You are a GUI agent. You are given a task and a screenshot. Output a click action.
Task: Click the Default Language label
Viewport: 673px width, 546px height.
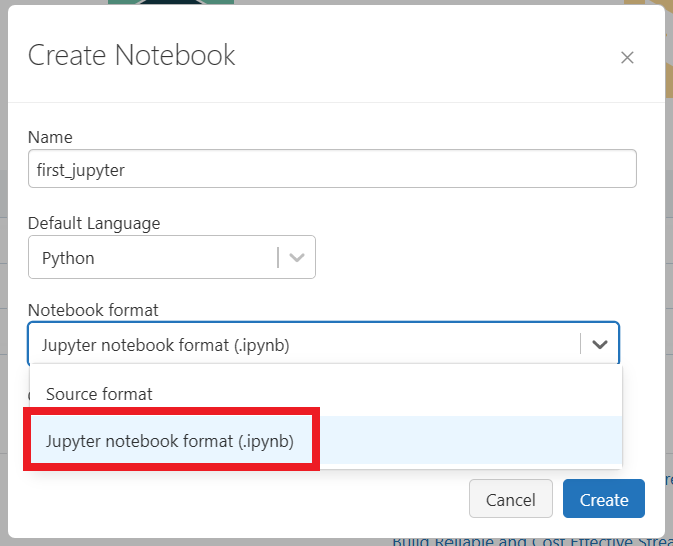coord(94,223)
